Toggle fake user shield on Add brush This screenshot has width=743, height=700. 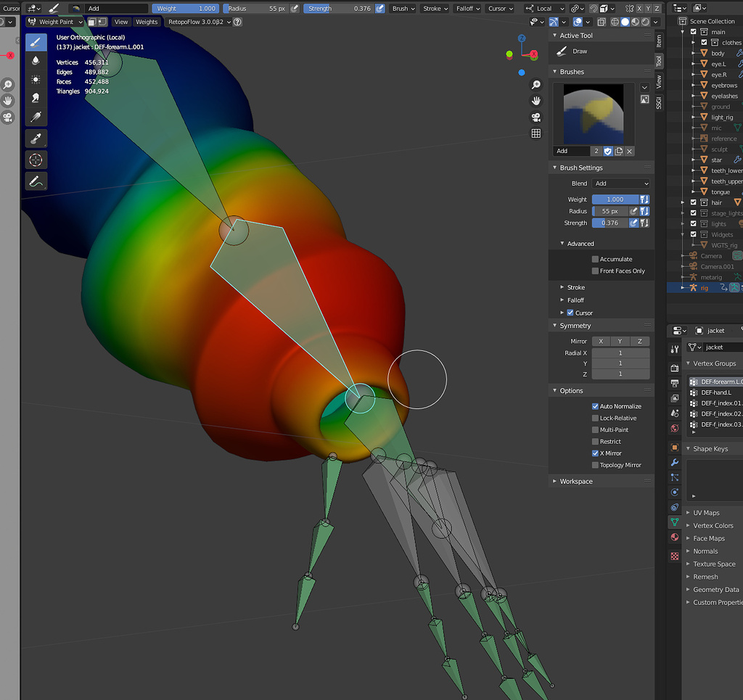pyautogui.click(x=608, y=151)
